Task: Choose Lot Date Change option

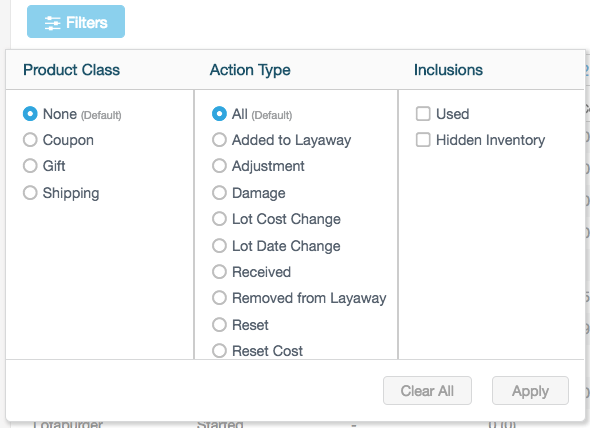Action: pyautogui.click(x=219, y=246)
